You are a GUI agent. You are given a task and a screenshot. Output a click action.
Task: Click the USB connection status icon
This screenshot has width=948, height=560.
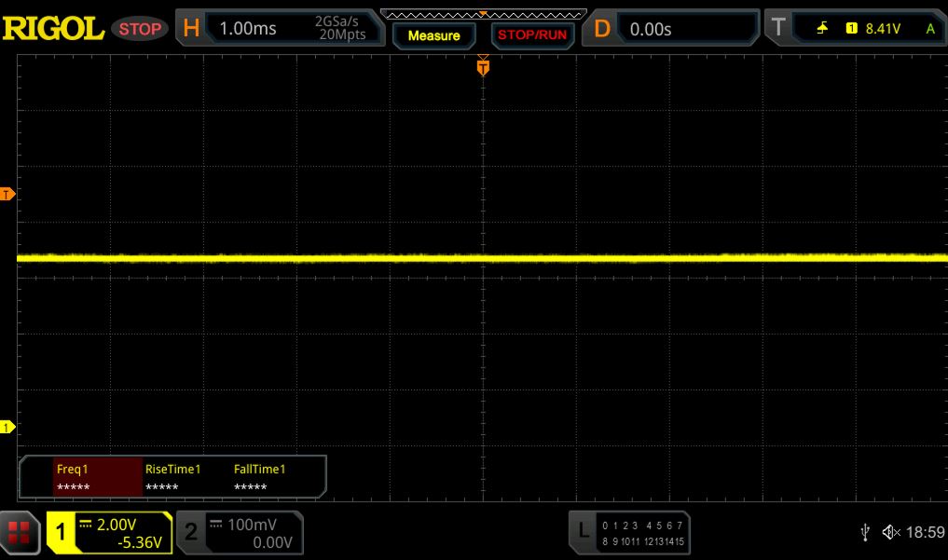(865, 532)
